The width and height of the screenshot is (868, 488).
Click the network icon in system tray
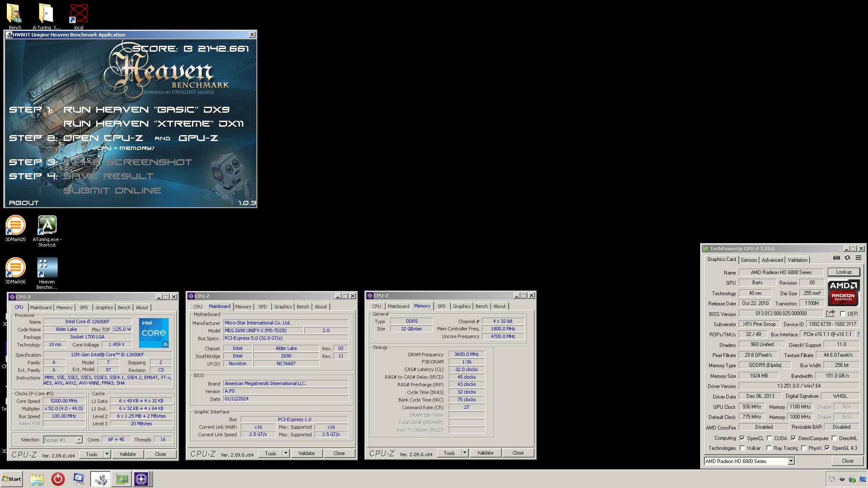(x=862, y=479)
